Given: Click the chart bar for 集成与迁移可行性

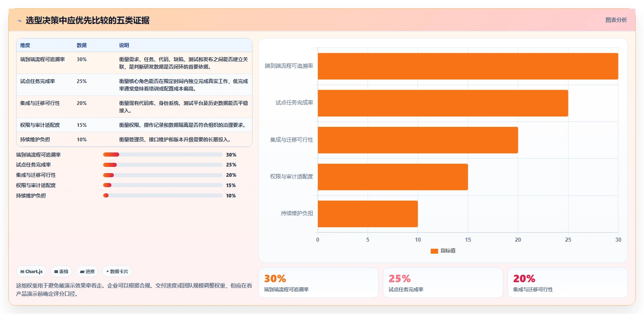Looking at the screenshot, I should pyautogui.click(x=418, y=140).
